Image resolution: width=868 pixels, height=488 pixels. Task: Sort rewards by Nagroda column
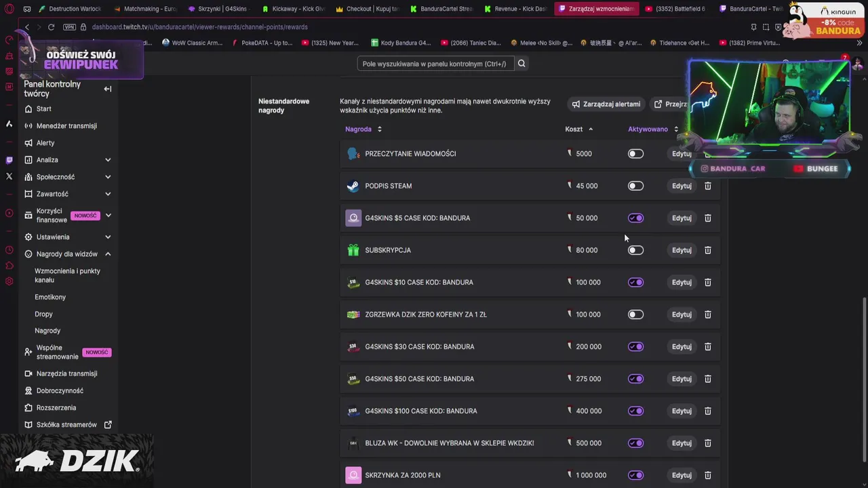(363, 129)
